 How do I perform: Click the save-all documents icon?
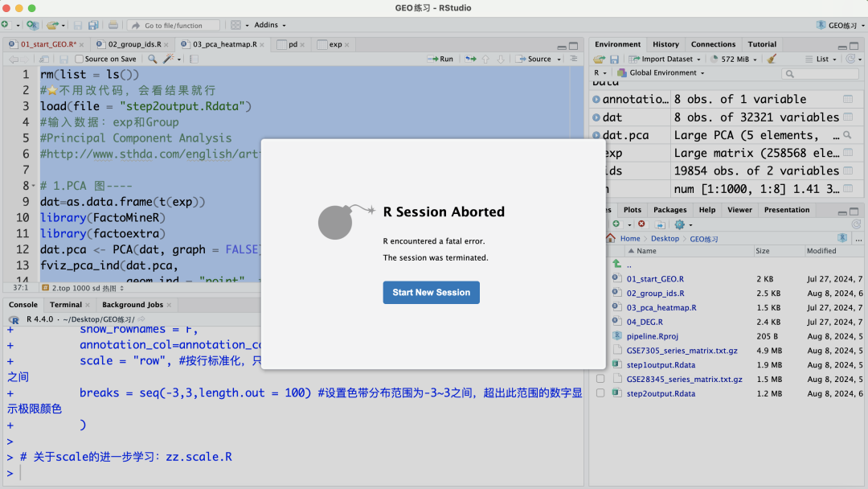tap(93, 25)
